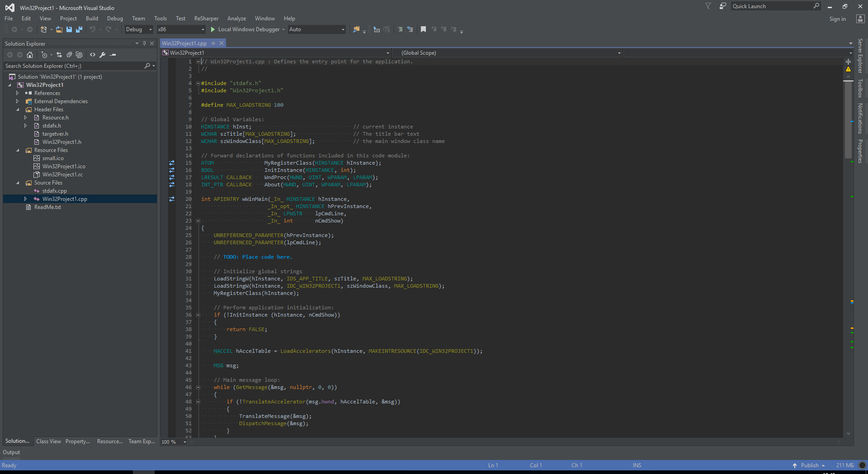Toggle Show All Files in Solution Explorer
The width and height of the screenshot is (868, 474).
coord(79,55)
